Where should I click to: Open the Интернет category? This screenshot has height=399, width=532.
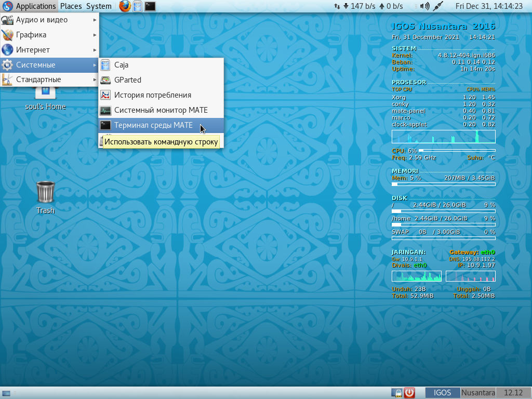coord(49,50)
